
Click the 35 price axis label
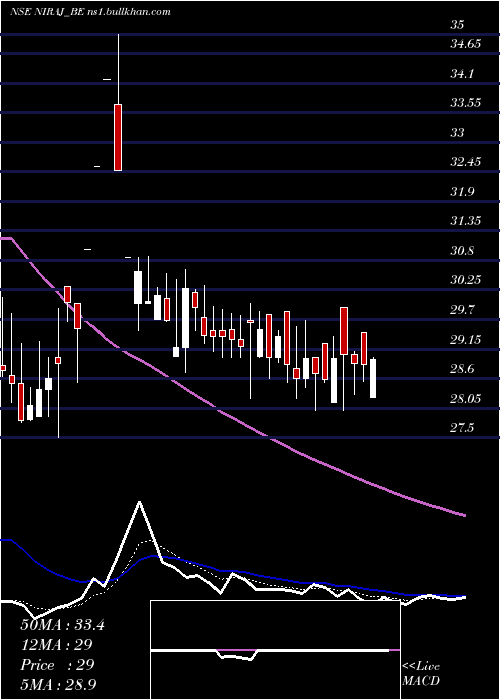[457, 25]
